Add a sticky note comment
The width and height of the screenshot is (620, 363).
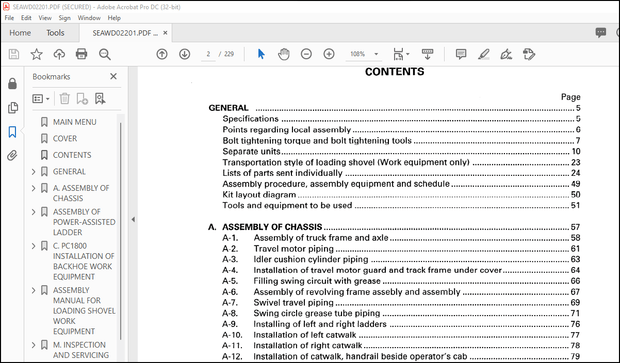click(461, 54)
